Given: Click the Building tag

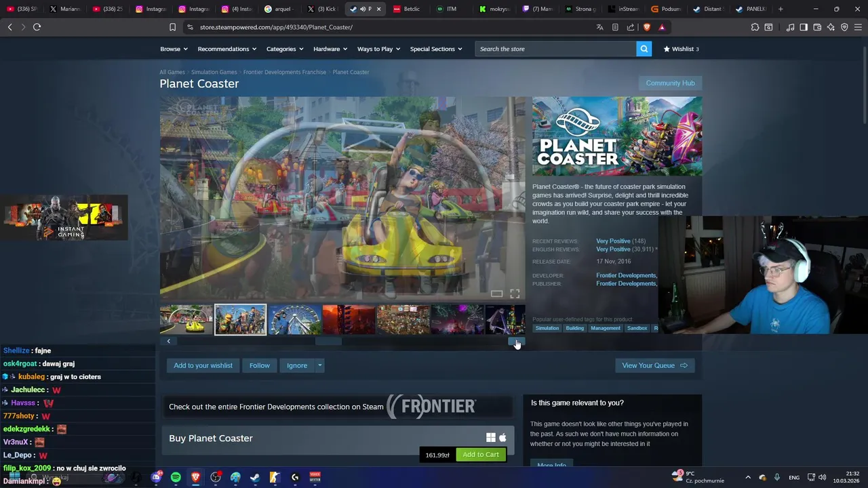Looking at the screenshot, I should [x=574, y=328].
